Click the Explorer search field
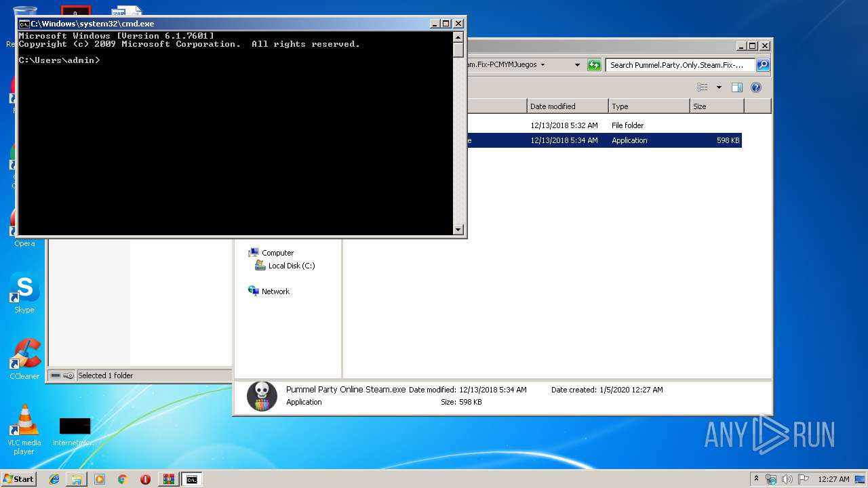Image resolution: width=868 pixels, height=488 pixels. (680, 65)
